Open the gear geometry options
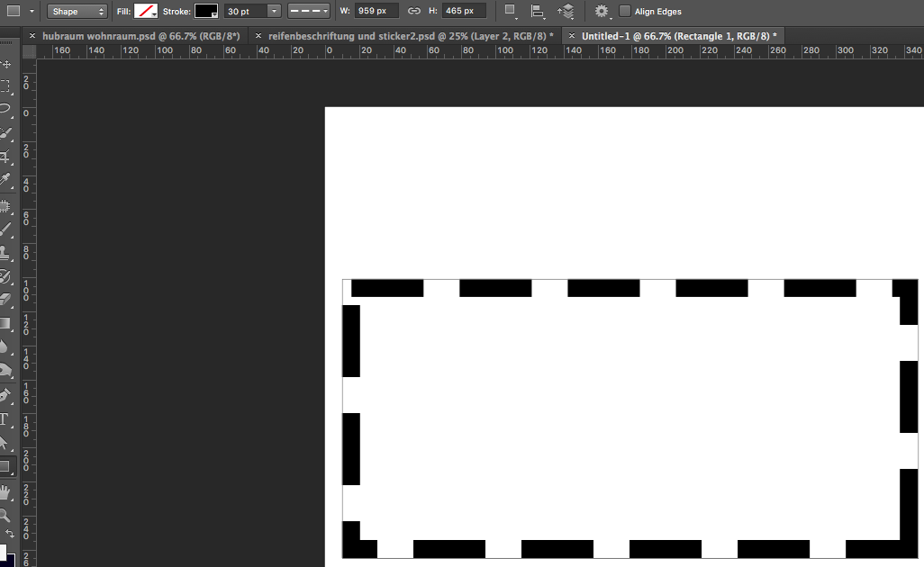 point(602,11)
